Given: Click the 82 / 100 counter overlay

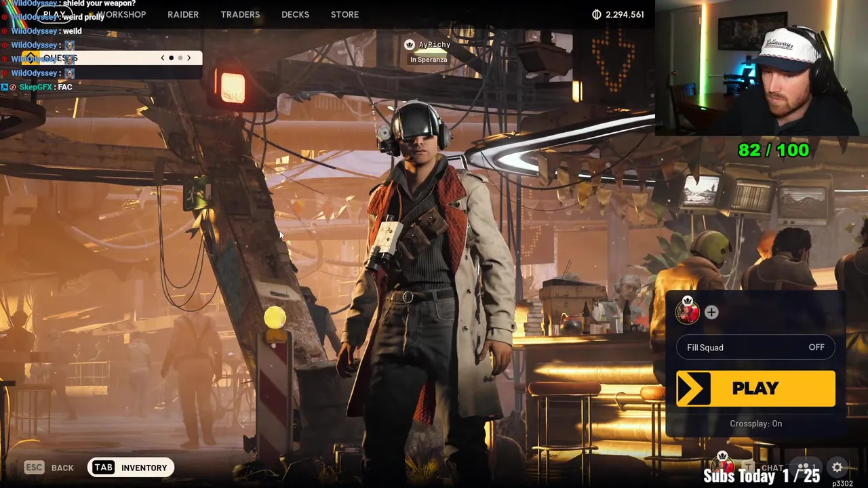Looking at the screenshot, I should pos(773,150).
